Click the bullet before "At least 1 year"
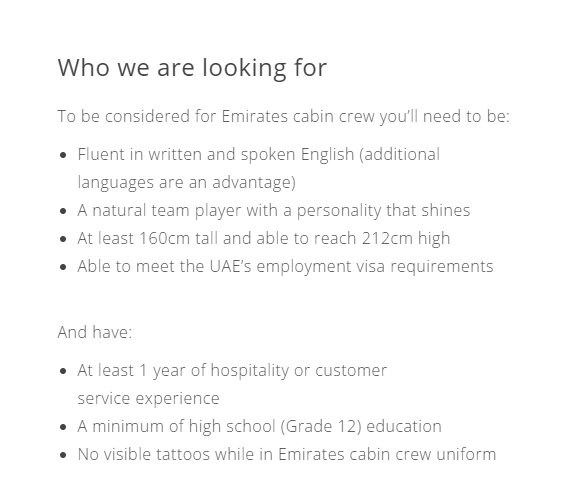The width and height of the screenshot is (570, 503). pos(63,371)
